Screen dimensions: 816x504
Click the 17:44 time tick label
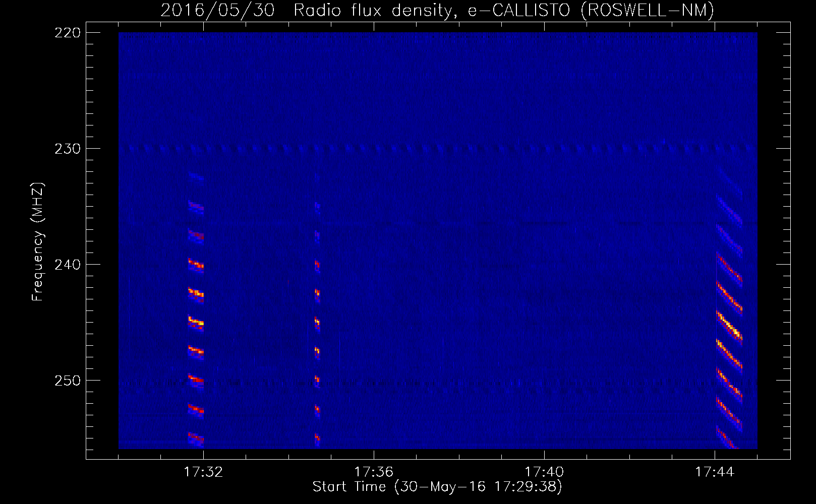click(715, 472)
